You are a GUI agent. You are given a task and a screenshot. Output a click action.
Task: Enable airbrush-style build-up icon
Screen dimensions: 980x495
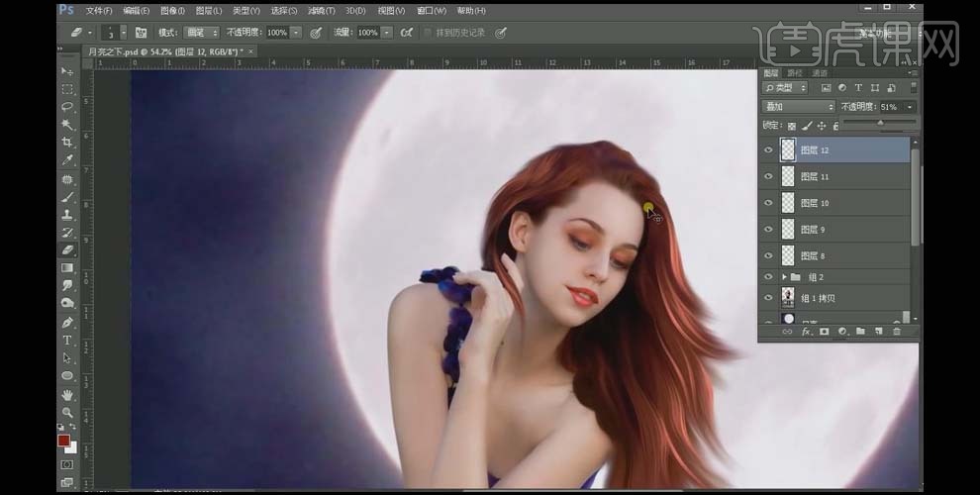[406, 33]
